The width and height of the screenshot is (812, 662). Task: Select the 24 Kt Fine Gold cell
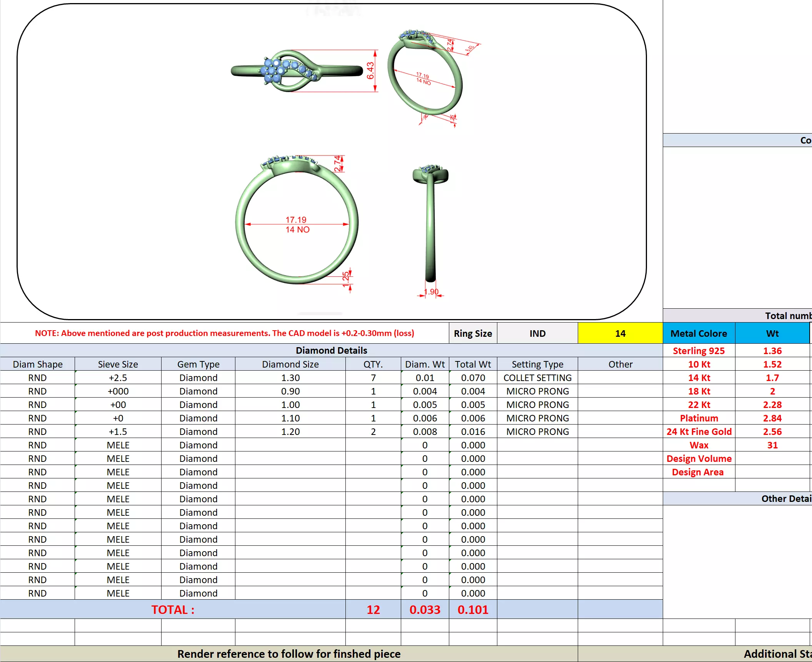point(699,431)
